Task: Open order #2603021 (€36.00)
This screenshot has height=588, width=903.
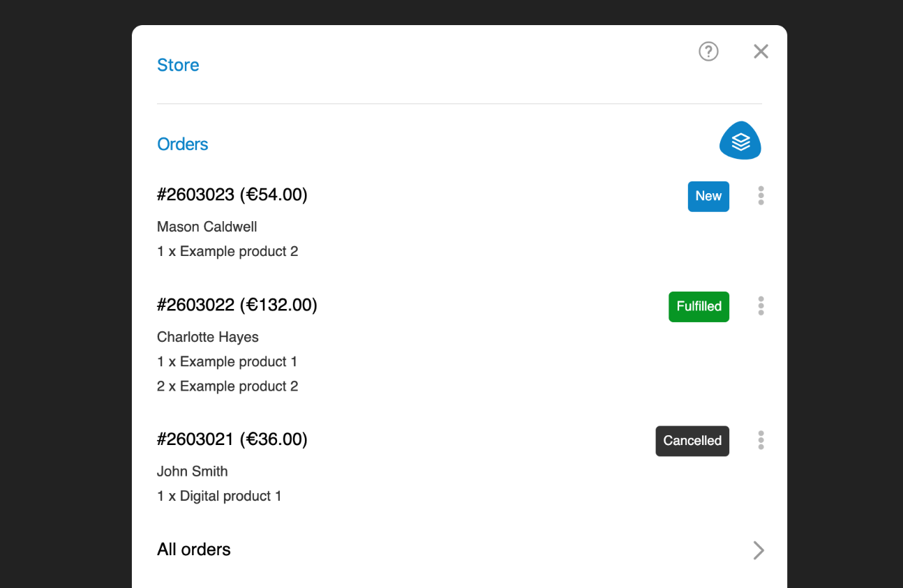Action: pos(232,439)
